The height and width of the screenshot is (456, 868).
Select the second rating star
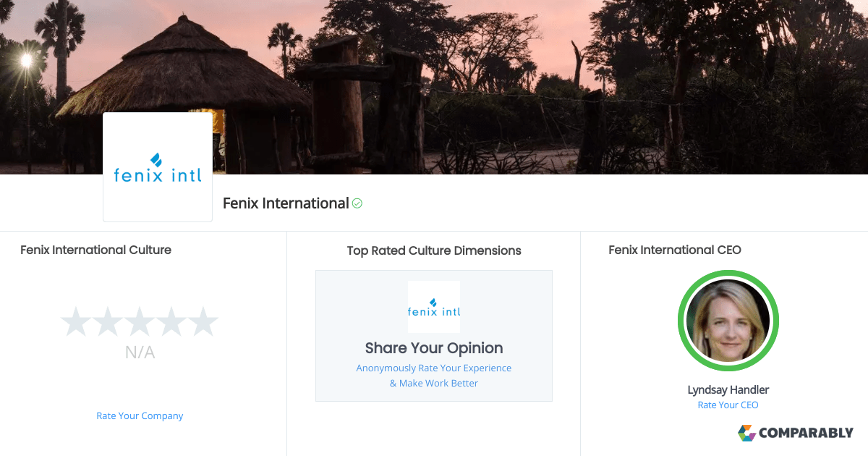click(x=108, y=321)
